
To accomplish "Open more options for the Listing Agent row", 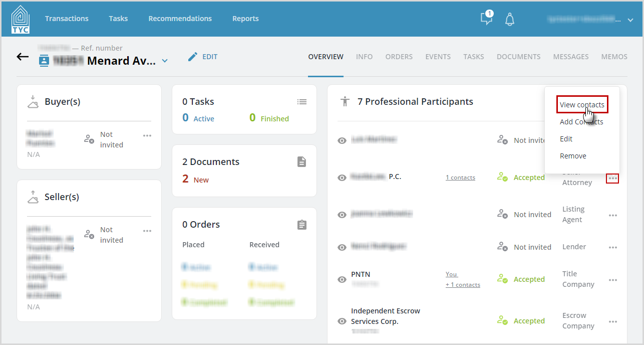I will 613,215.
